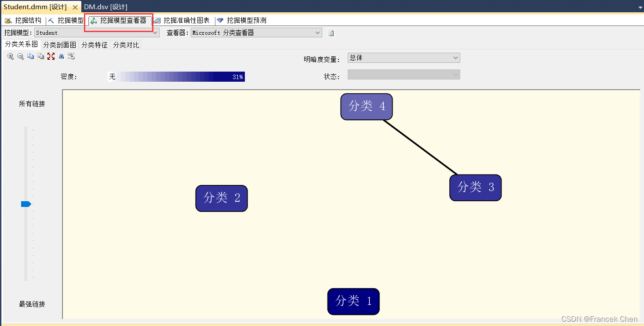This screenshot has height=326, width=644.
Task: Open the 分类特征 sub-tab
Action: point(95,45)
